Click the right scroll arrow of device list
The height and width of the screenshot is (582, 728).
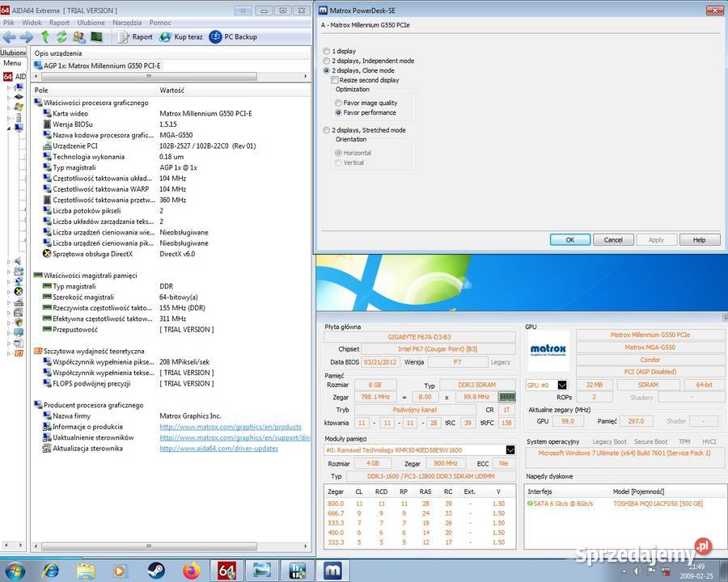click(x=306, y=76)
